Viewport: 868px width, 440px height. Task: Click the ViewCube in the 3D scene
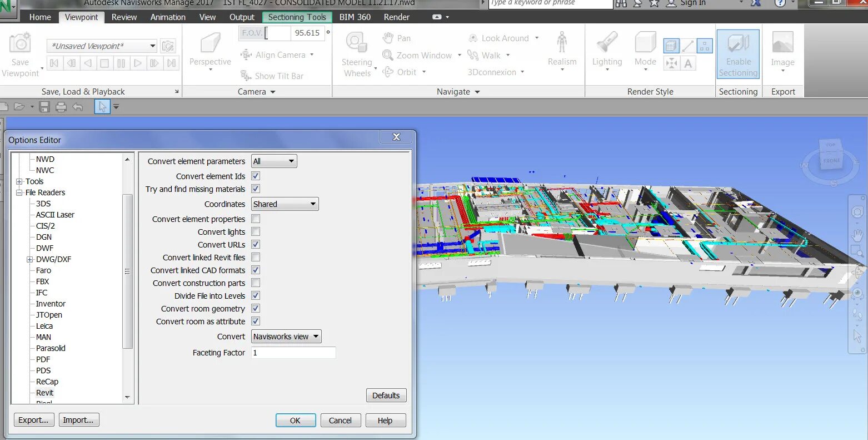(831, 156)
